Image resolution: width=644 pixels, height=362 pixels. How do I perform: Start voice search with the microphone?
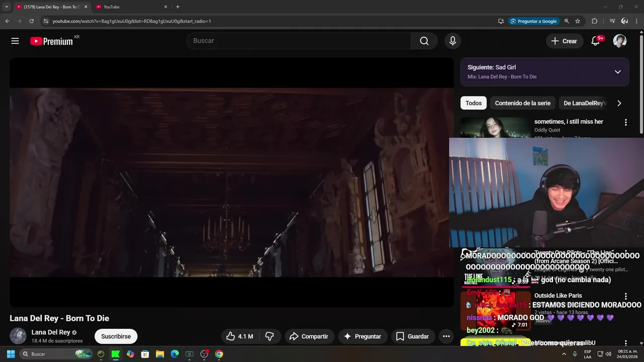click(x=453, y=41)
